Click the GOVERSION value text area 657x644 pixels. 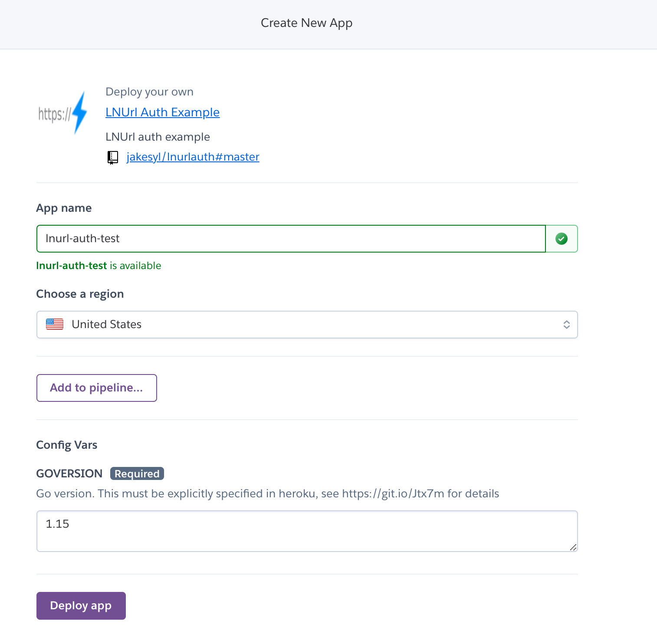coord(307,531)
